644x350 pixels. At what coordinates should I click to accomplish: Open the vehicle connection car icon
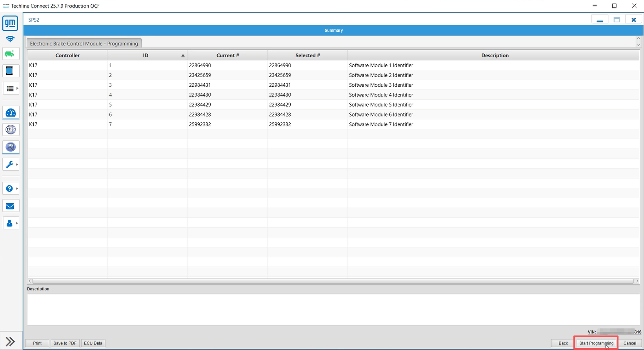click(10, 54)
